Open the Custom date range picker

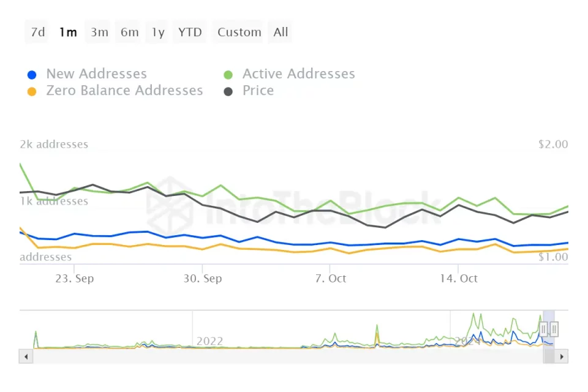(239, 32)
